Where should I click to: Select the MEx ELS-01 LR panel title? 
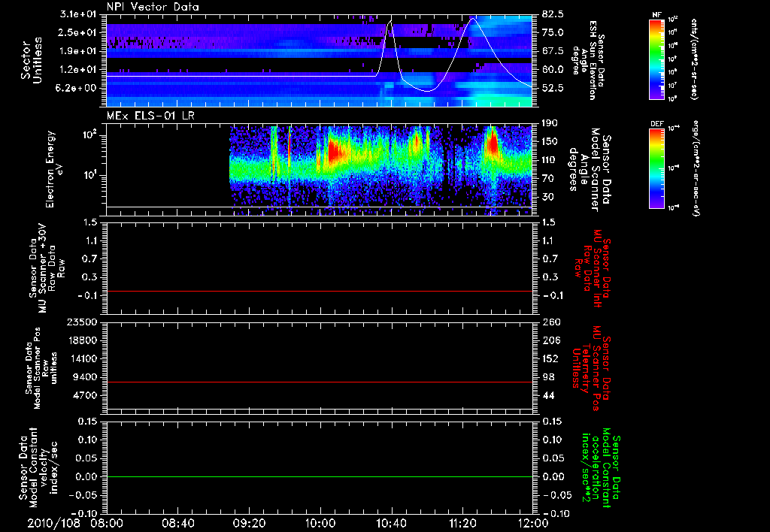(150, 116)
